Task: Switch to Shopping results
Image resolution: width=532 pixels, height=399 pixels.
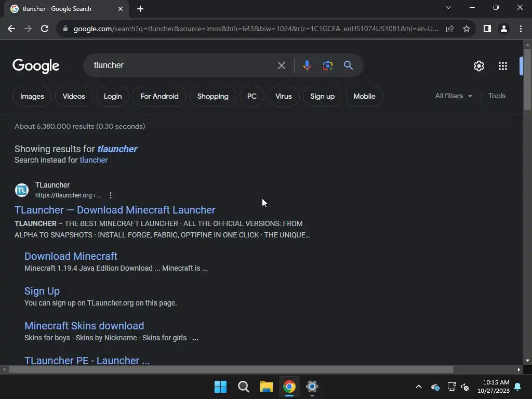Action: 212,96
